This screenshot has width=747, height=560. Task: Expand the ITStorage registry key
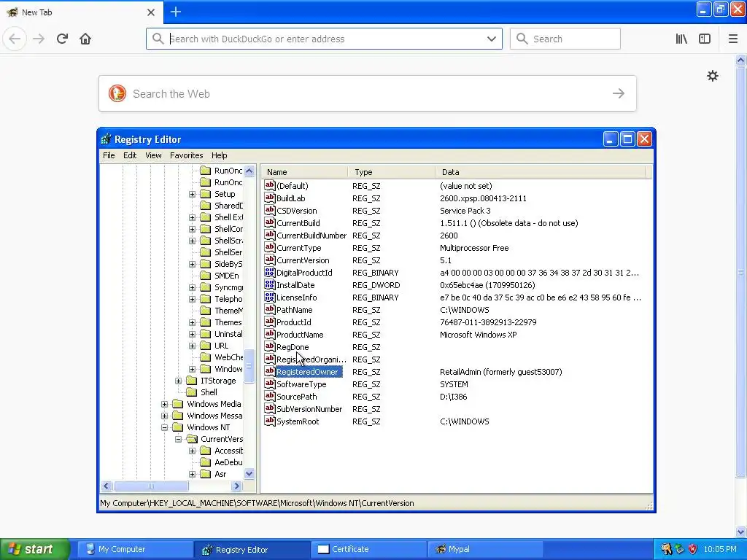point(178,381)
